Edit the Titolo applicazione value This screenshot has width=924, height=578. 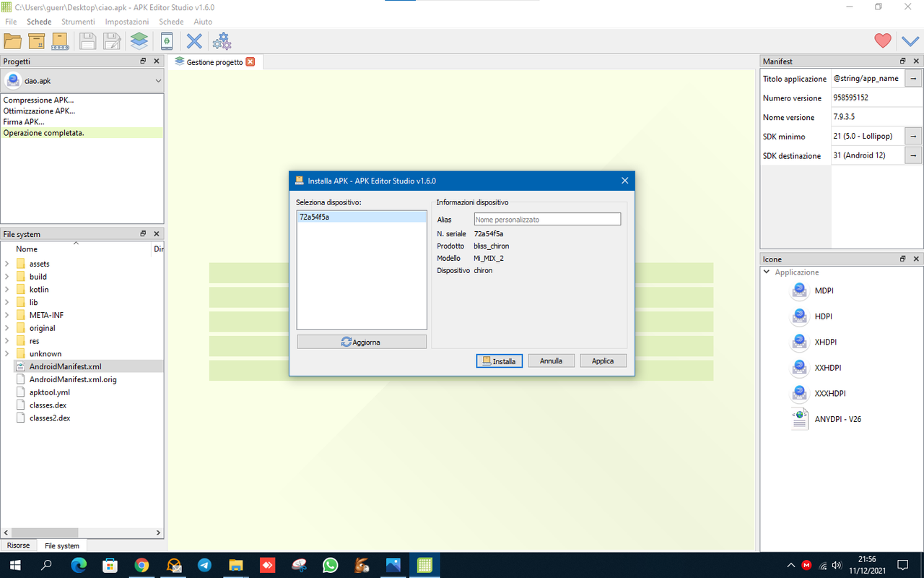coord(867,79)
